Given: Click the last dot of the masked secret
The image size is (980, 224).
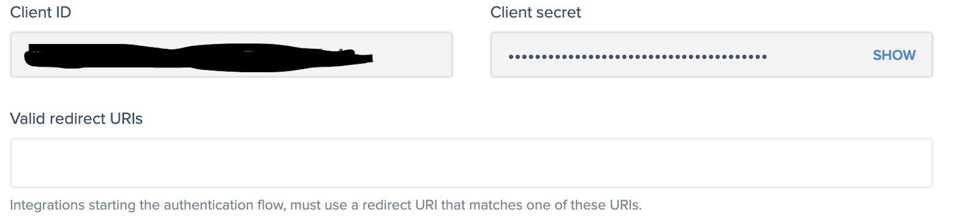Looking at the screenshot, I should [x=764, y=57].
